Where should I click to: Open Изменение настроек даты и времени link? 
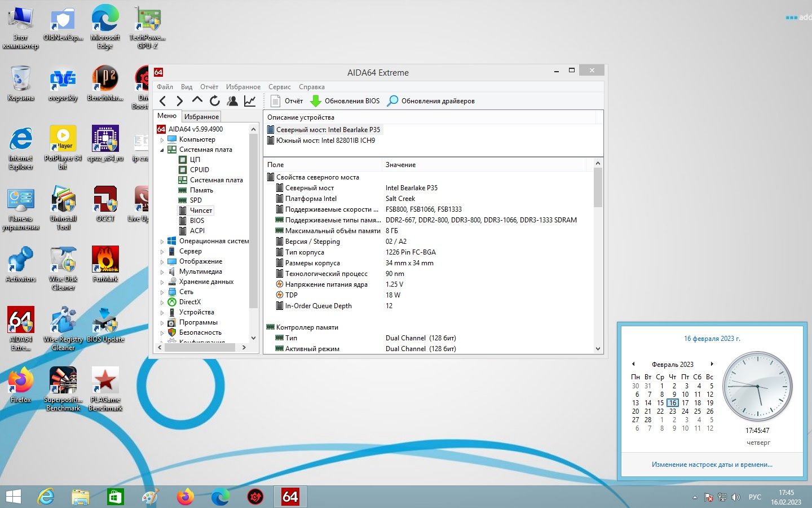click(712, 465)
